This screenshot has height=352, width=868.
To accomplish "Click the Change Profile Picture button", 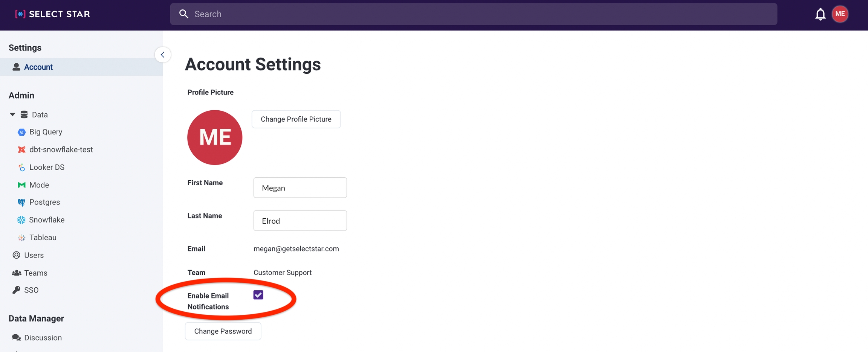I will point(296,119).
